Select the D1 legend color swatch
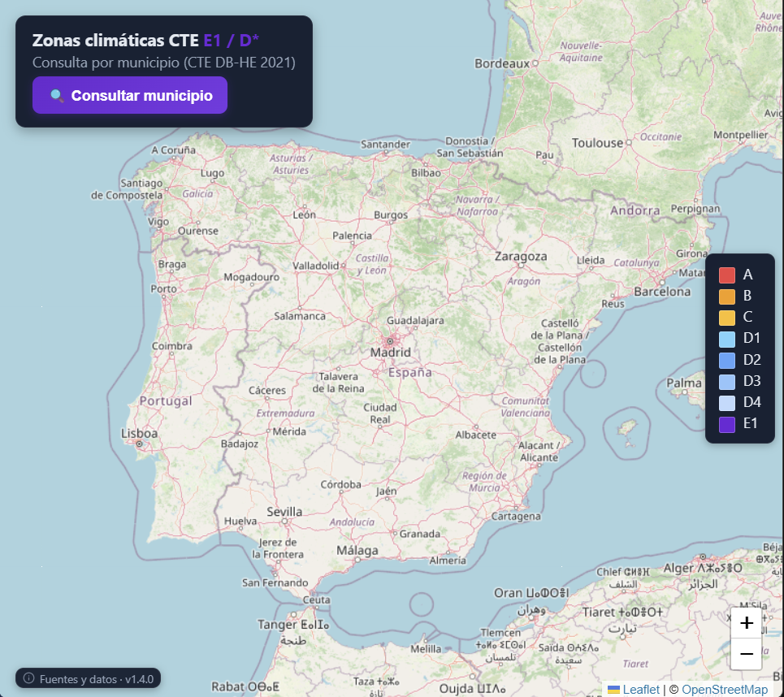 [x=727, y=339]
